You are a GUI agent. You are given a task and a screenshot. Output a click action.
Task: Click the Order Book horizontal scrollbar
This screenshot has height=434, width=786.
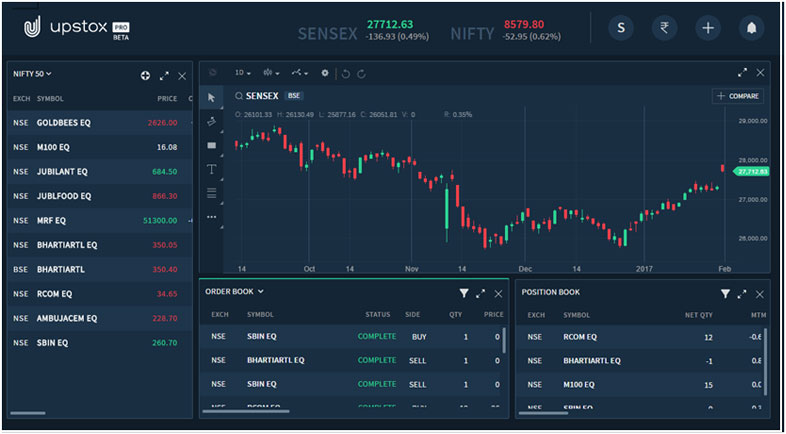tap(246, 411)
